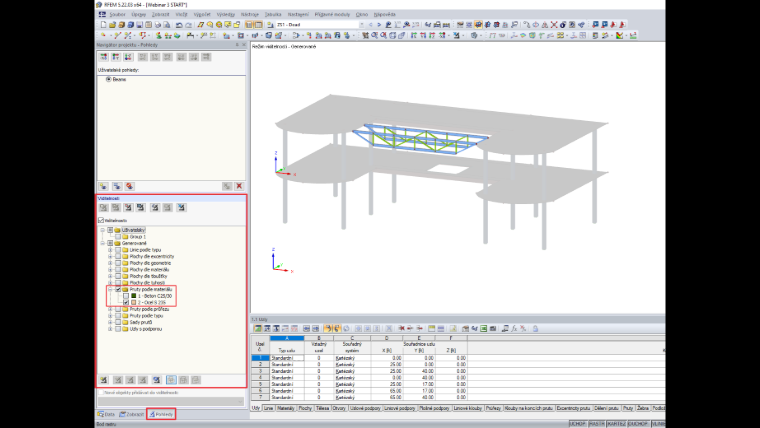Viewport: 760px width, 428px height.
Task: Click the highlighted intersection icon in bottom visibility toolbar
Action: 171,380
